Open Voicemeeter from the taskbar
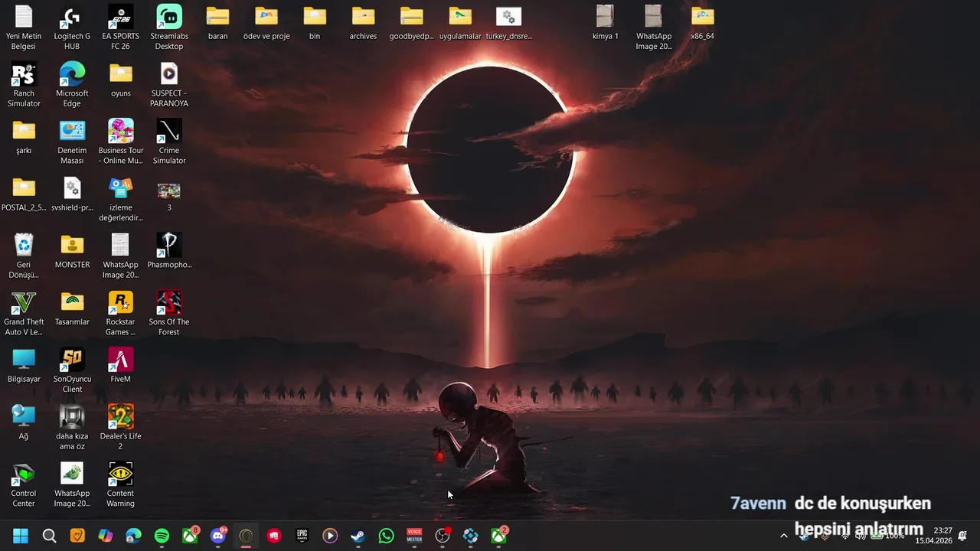Viewport: 980px width, 551px height. click(x=414, y=536)
